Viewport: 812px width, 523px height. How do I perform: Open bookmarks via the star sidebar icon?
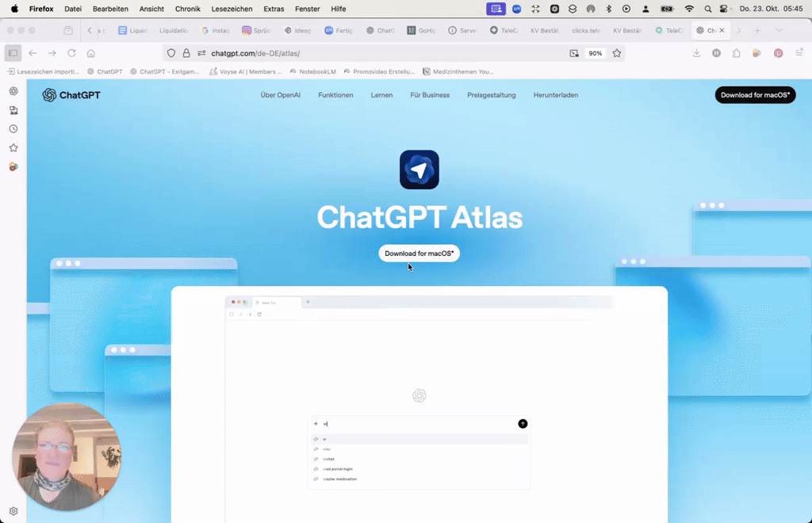click(x=13, y=147)
